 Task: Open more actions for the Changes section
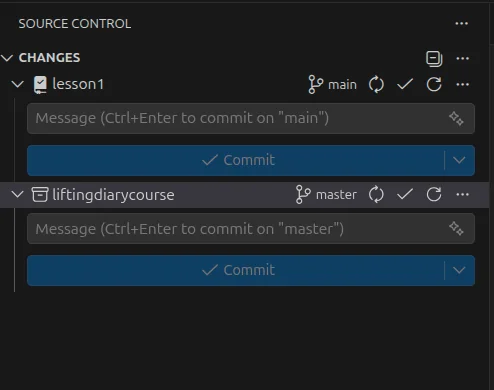tap(463, 59)
